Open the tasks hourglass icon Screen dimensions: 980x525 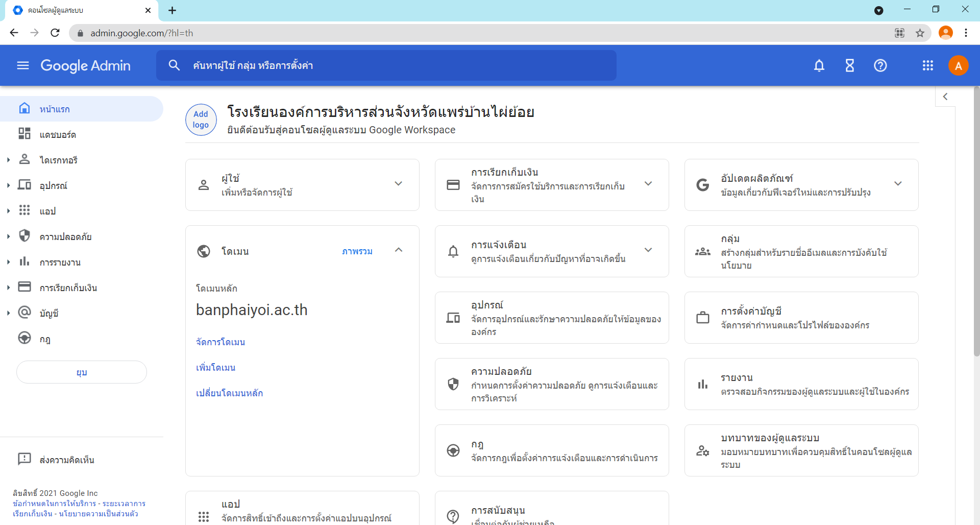pos(850,65)
